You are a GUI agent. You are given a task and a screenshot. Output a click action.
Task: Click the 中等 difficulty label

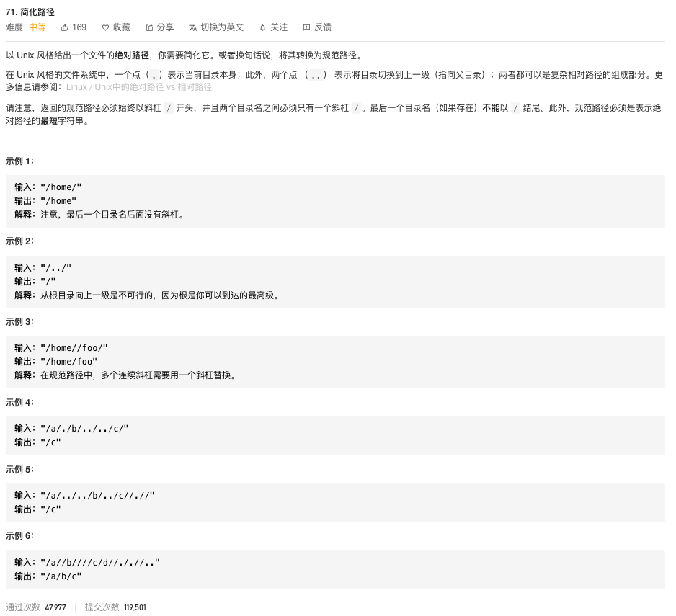coord(37,27)
